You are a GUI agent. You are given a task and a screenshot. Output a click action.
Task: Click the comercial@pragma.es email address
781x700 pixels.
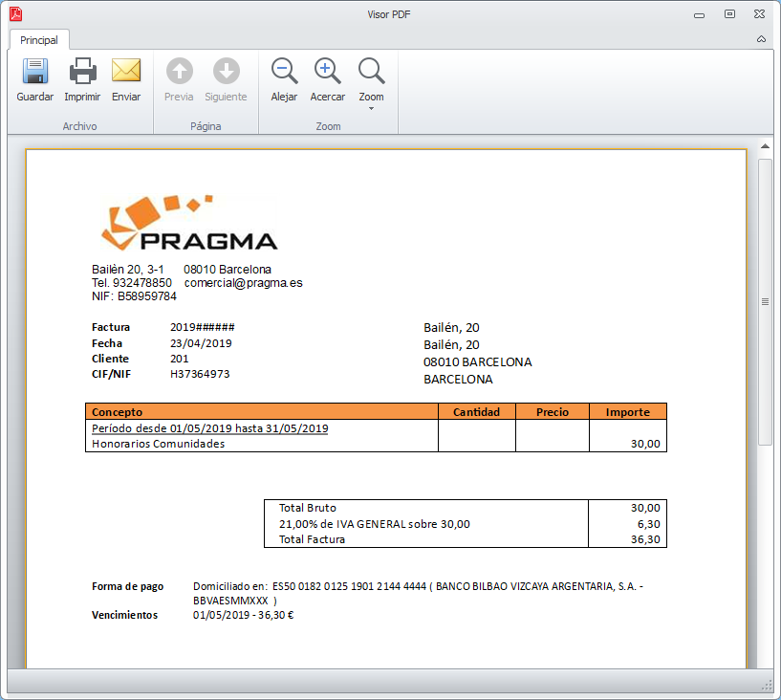click(243, 283)
